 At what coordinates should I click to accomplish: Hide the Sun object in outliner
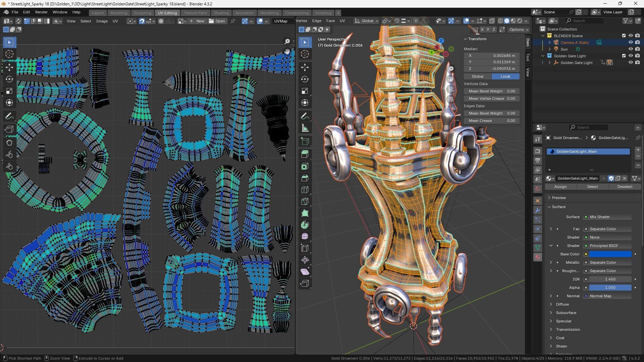pos(631,49)
